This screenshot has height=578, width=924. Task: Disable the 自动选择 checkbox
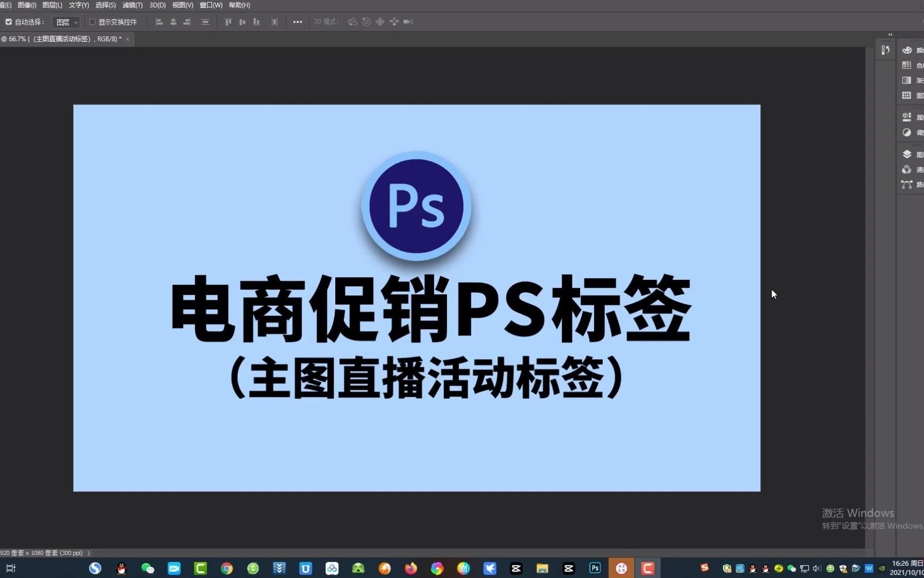coord(9,22)
